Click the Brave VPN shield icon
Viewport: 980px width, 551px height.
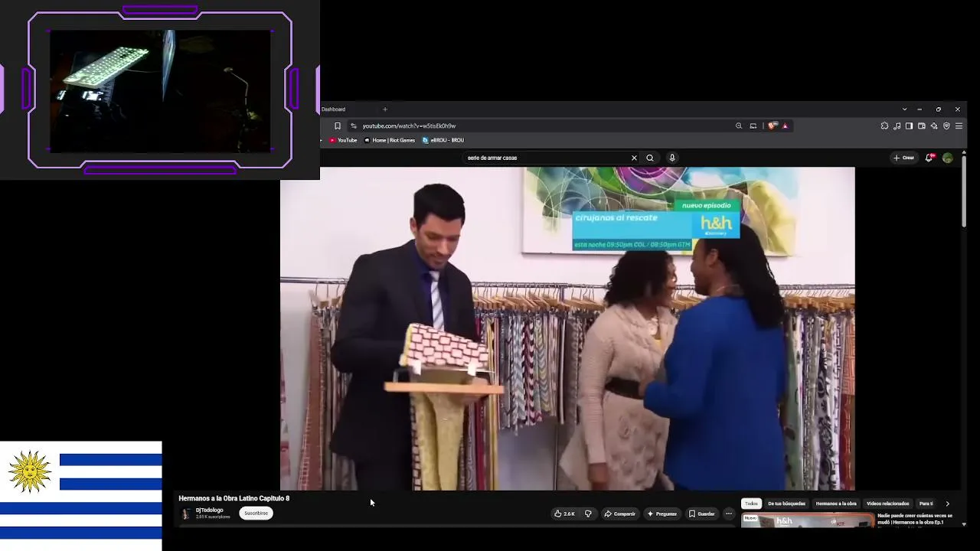click(x=946, y=126)
